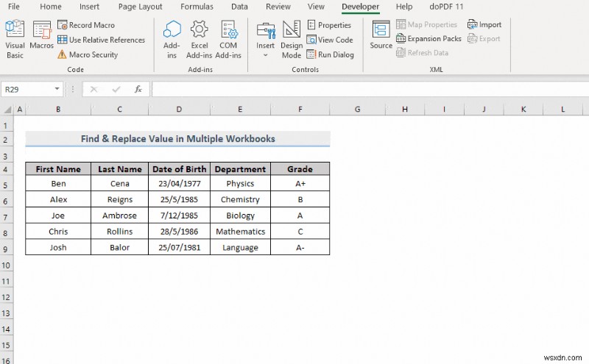Open the Data tab
This screenshot has width=589, height=364.
point(239,7)
